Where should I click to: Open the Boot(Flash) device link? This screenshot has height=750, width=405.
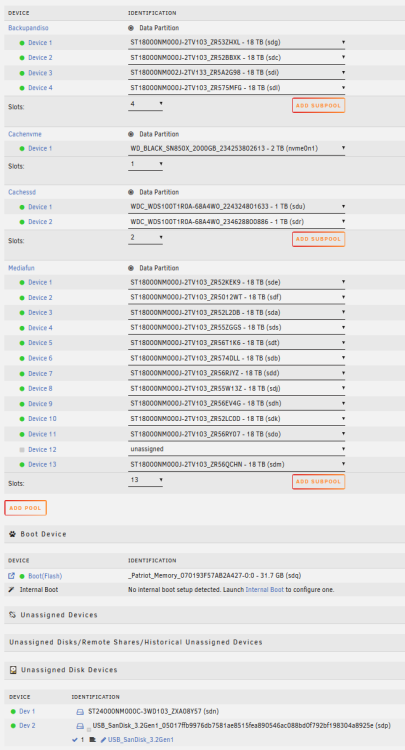[45, 576]
